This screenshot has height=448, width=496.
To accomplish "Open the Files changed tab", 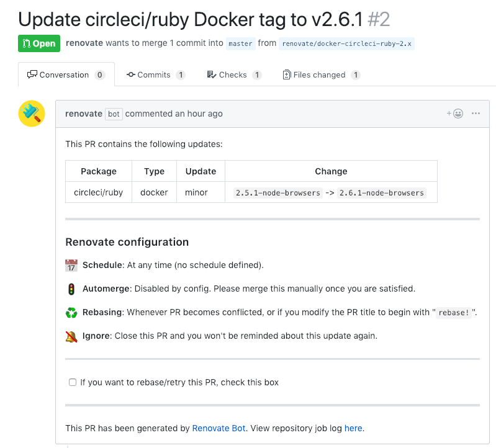I will click(x=322, y=74).
